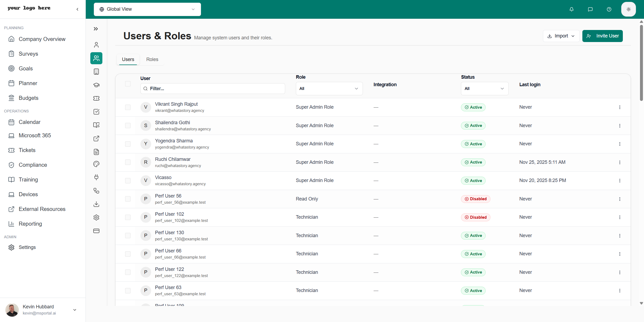Expand the Global View selector
This screenshot has height=322, width=644.
(x=147, y=9)
